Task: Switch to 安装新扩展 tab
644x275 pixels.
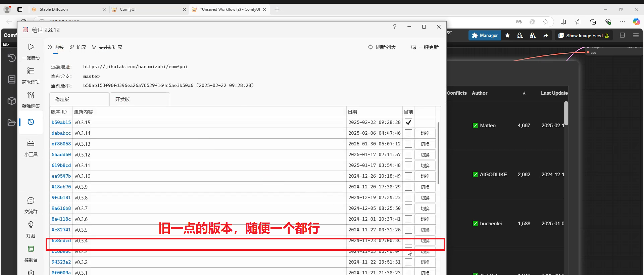Action: pyautogui.click(x=107, y=47)
